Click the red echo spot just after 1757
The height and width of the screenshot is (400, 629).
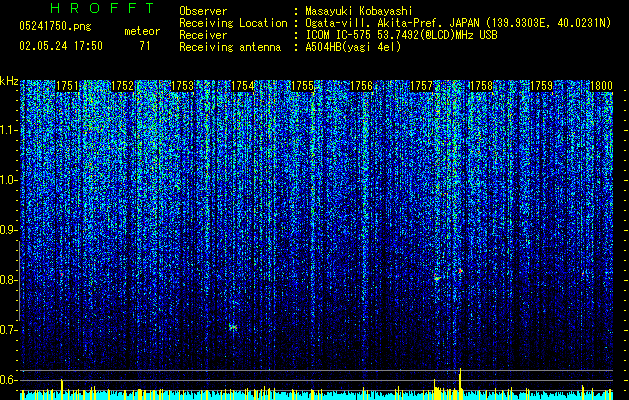click(461, 271)
